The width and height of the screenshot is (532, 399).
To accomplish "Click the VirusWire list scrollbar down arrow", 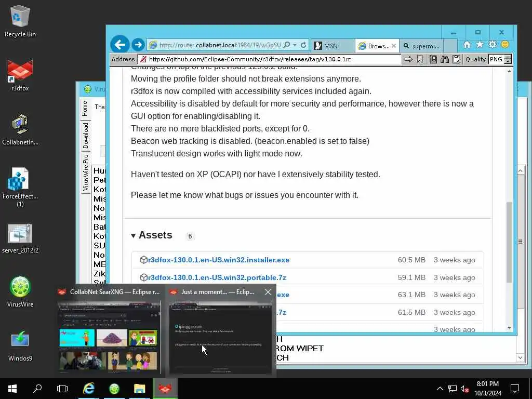I will click(x=520, y=357).
